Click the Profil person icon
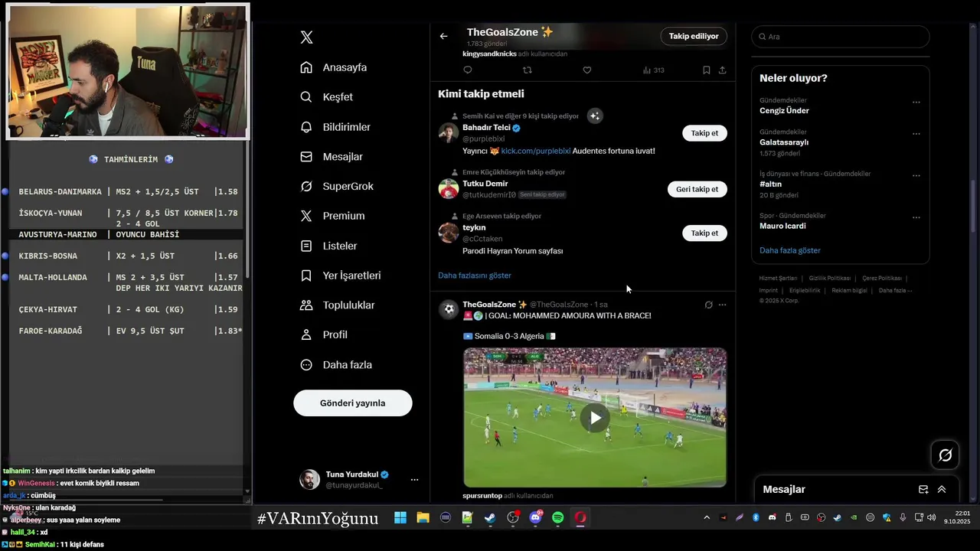 click(x=306, y=334)
